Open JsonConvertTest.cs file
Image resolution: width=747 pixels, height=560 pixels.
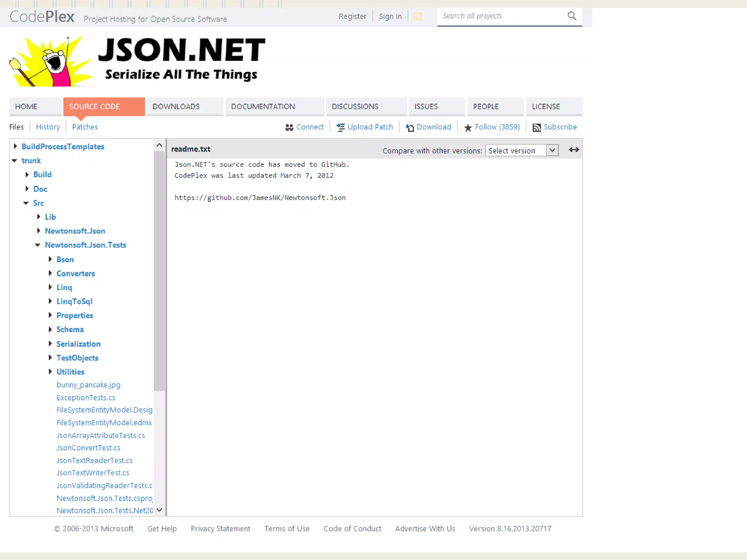click(88, 448)
